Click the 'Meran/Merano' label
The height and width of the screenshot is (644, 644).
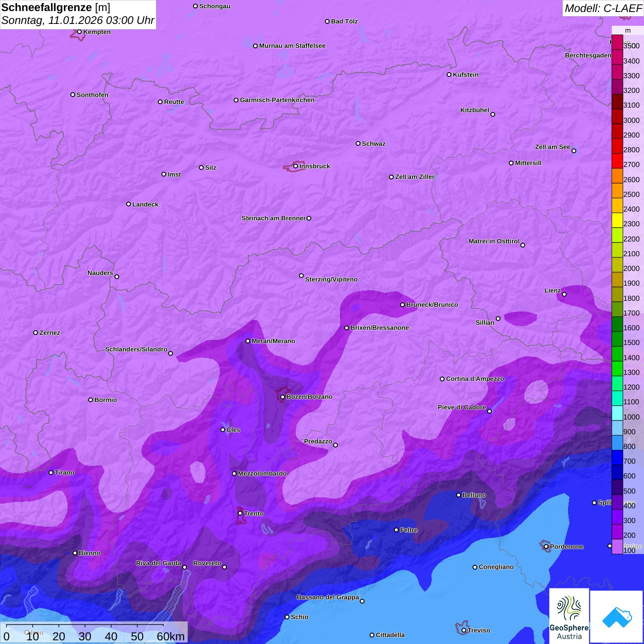[273, 341]
